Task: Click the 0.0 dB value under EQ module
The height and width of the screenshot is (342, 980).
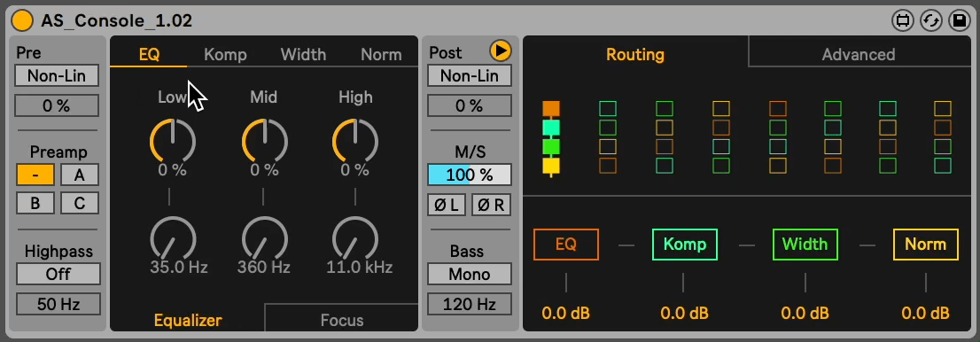Action: pyautogui.click(x=565, y=313)
